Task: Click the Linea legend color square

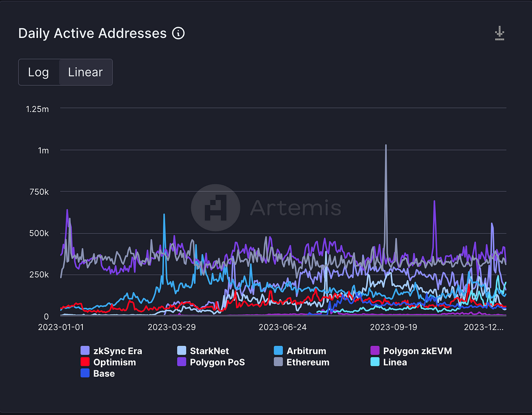Action: coord(375,362)
